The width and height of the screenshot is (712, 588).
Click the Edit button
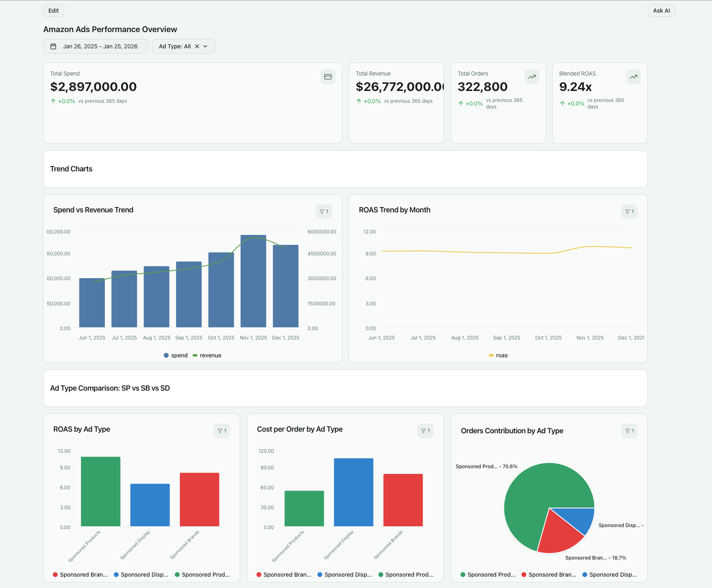pos(53,10)
